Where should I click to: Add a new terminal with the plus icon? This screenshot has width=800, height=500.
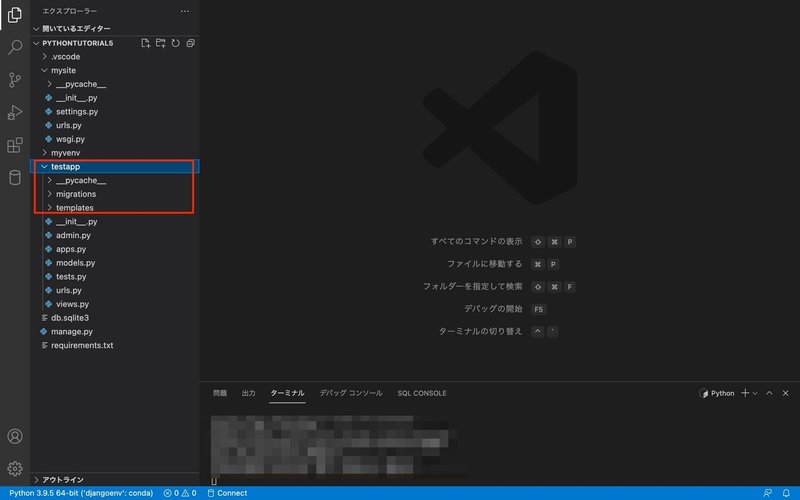[745, 393]
